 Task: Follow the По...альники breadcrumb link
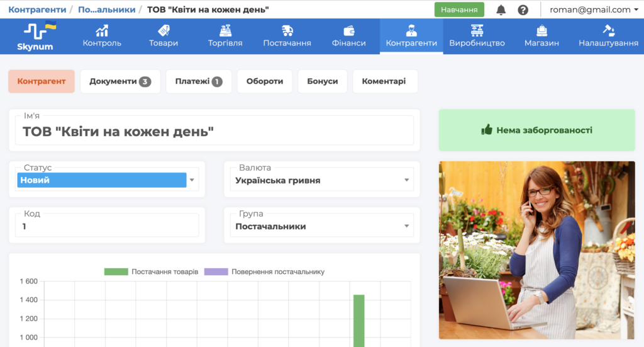[107, 9]
